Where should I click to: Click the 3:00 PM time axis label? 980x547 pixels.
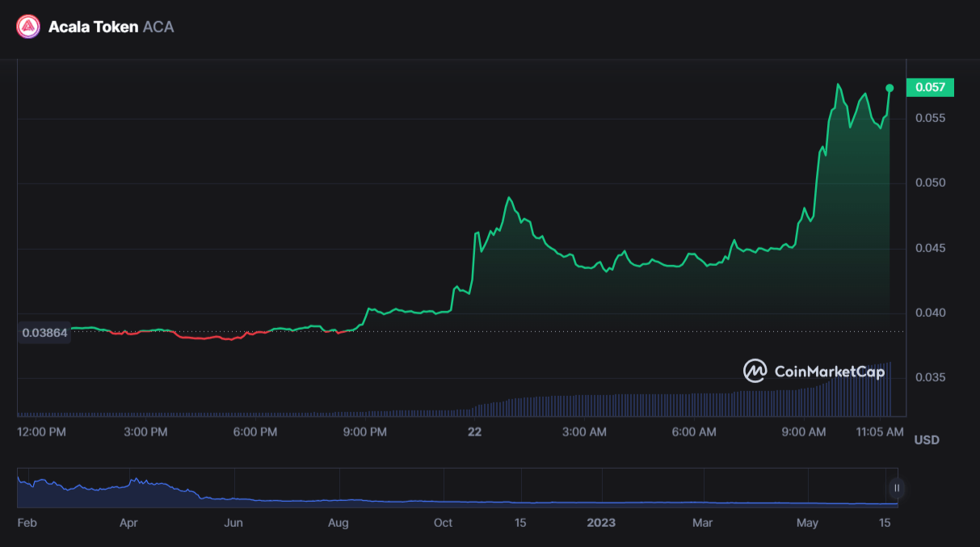point(146,432)
